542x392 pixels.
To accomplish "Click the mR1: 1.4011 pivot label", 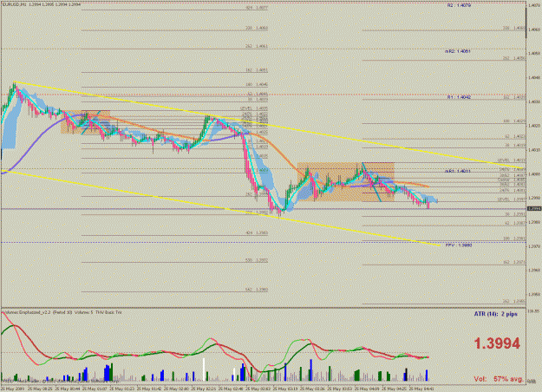I will (x=458, y=171).
